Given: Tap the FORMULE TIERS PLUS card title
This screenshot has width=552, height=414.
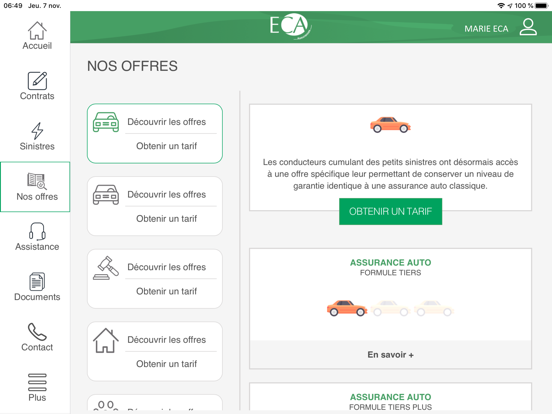Looking at the screenshot, I should coord(390,407).
